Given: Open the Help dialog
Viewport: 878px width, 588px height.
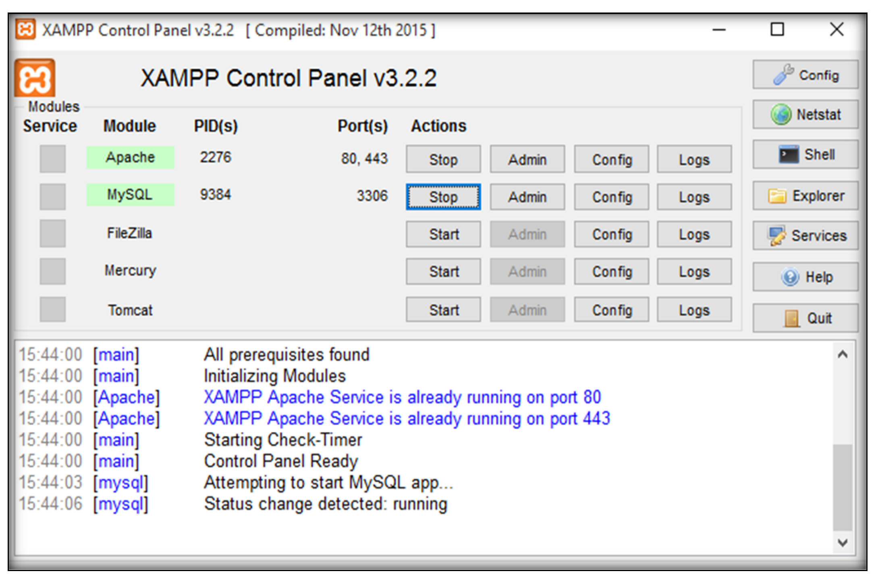Looking at the screenshot, I should pos(805,277).
